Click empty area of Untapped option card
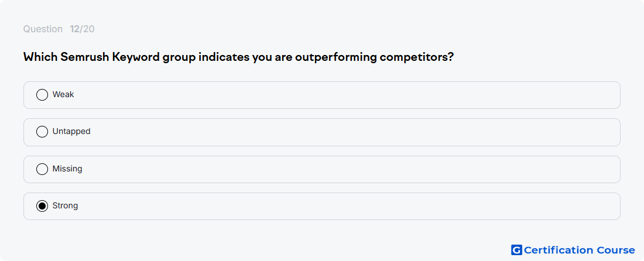Image resolution: width=644 pixels, height=261 pixels. (328, 132)
